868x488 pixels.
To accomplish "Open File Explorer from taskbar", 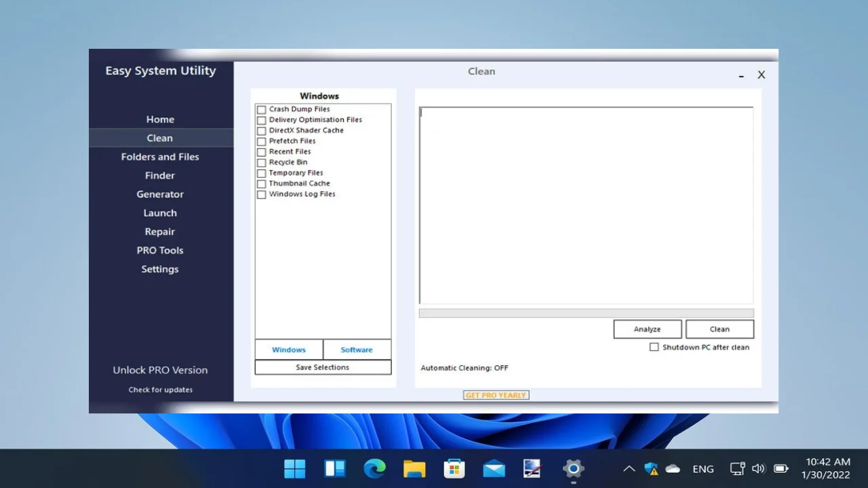I will pyautogui.click(x=414, y=468).
